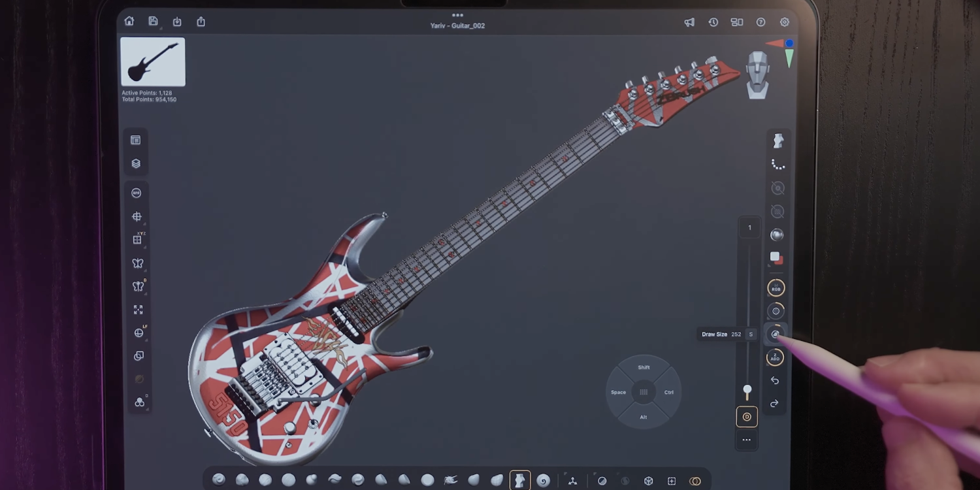The image size is (980, 490).
Task: Tap the orange overlapping-circles icon in bottom bar
Action: pos(695,481)
